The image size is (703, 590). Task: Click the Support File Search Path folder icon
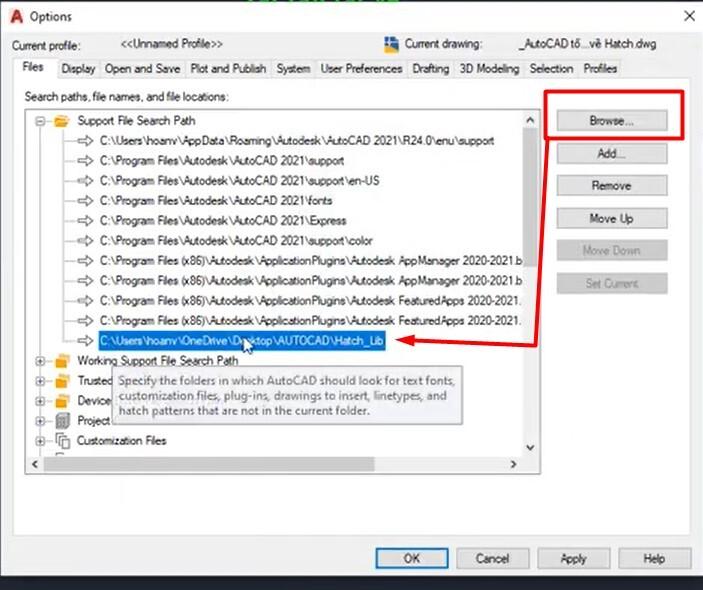[61, 121]
